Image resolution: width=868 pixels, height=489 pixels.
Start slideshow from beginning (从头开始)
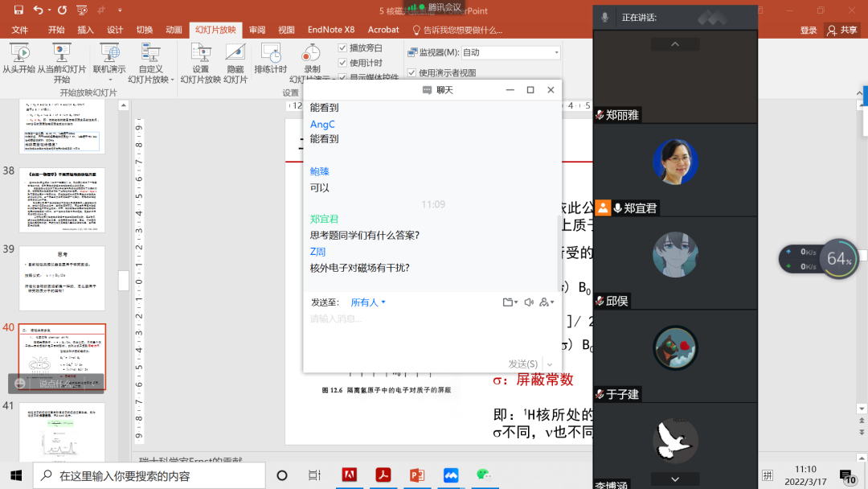pos(20,60)
